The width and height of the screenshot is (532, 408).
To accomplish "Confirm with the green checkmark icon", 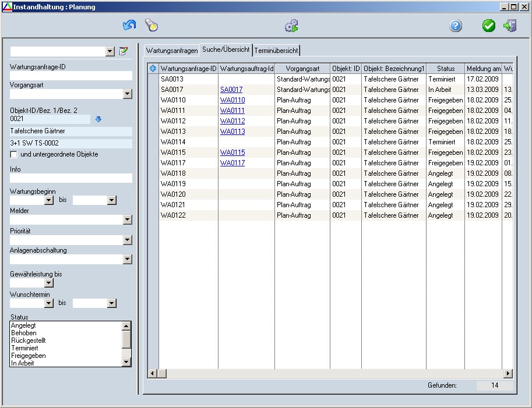I will 489,26.
